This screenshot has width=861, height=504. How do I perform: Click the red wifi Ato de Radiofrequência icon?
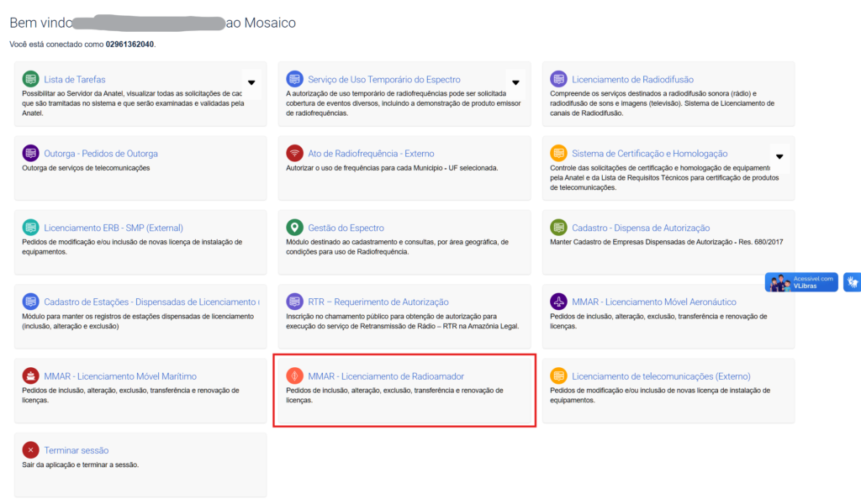[295, 153]
